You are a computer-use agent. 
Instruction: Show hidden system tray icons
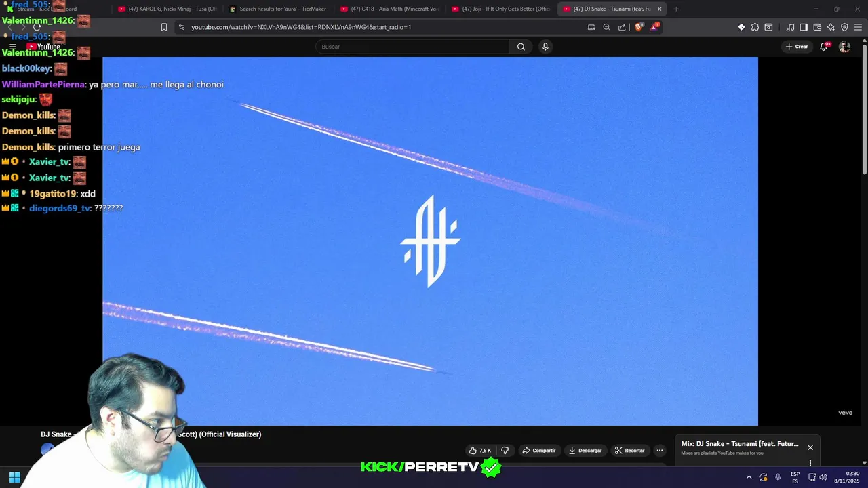tap(749, 477)
